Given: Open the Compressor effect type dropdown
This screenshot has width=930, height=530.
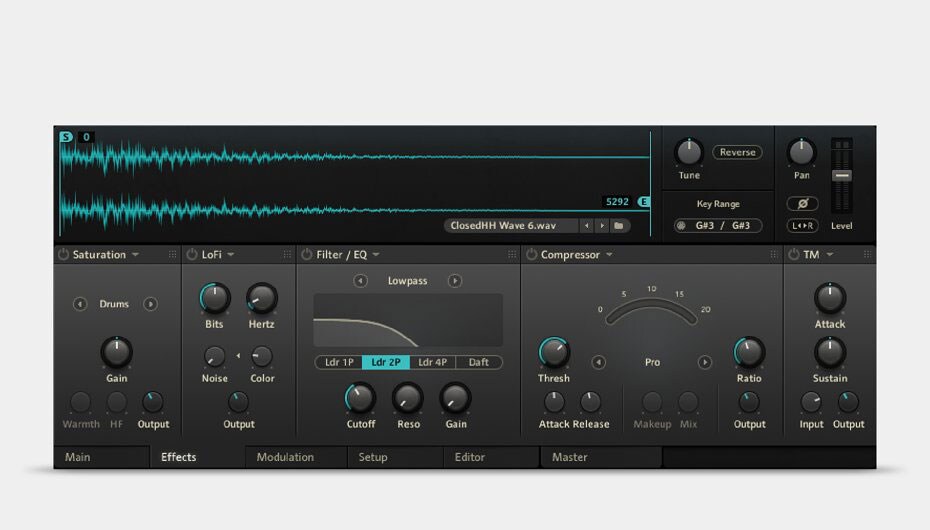Looking at the screenshot, I should click(x=608, y=255).
